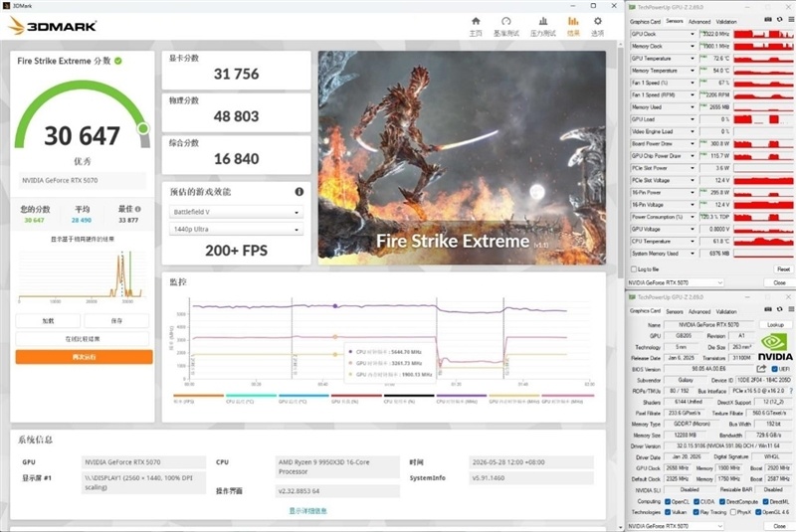Switch to Validation tab in lower GPU-Z window

click(726, 311)
